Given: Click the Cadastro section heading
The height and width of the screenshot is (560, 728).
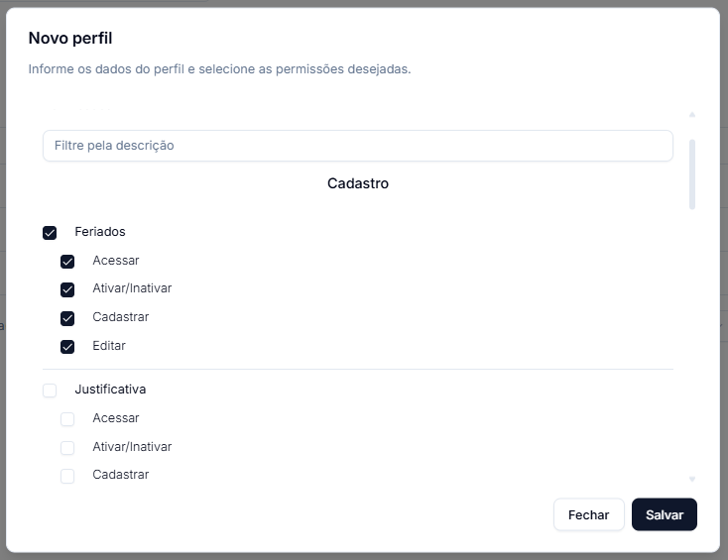Looking at the screenshot, I should click(x=357, y=183).
